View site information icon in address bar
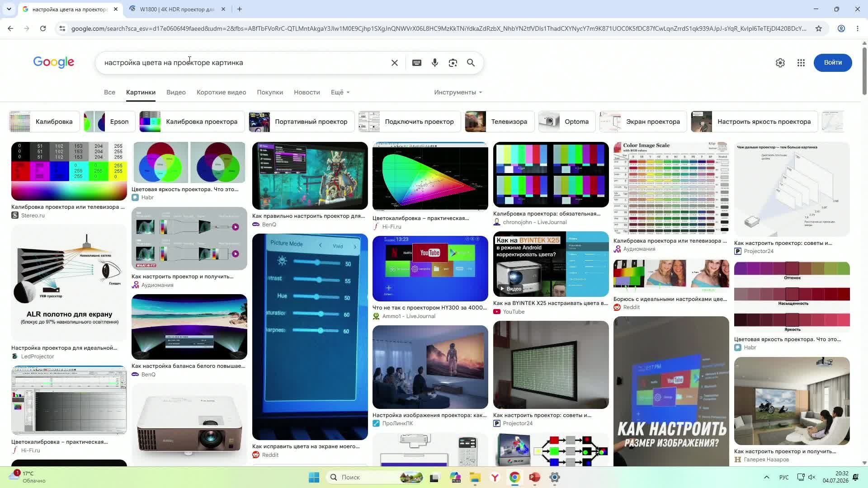The width and height of the screenshot is (868, 488). 62,28
